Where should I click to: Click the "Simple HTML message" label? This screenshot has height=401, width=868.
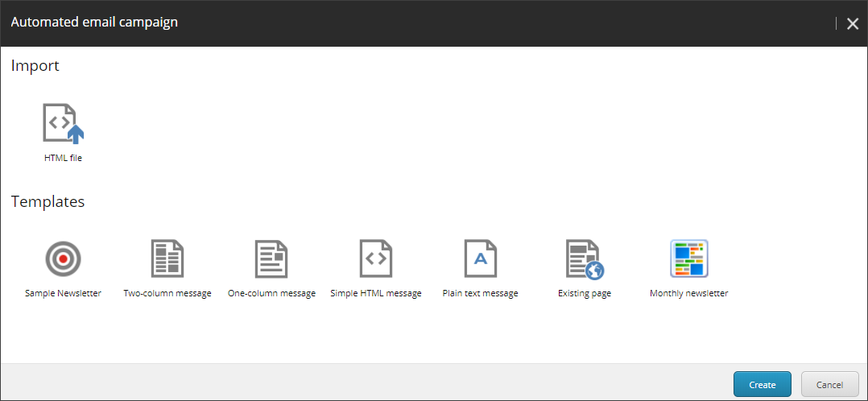click(376, 294)
